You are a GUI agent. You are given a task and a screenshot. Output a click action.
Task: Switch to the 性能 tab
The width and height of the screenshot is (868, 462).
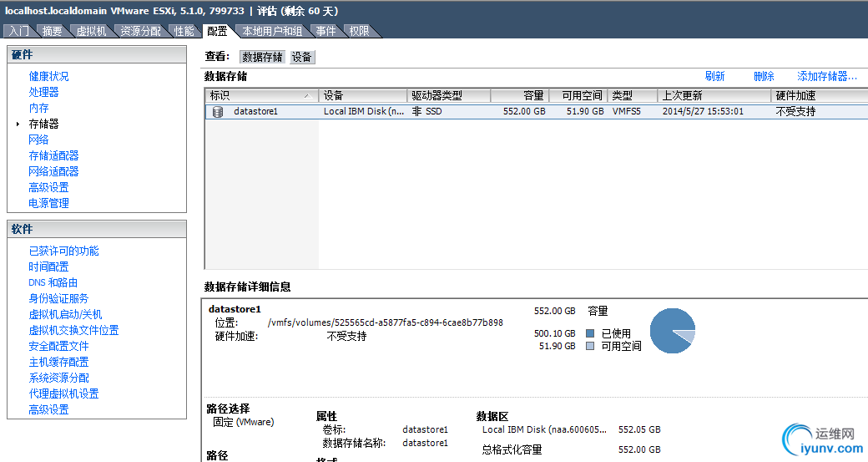[x=184, y=31]
